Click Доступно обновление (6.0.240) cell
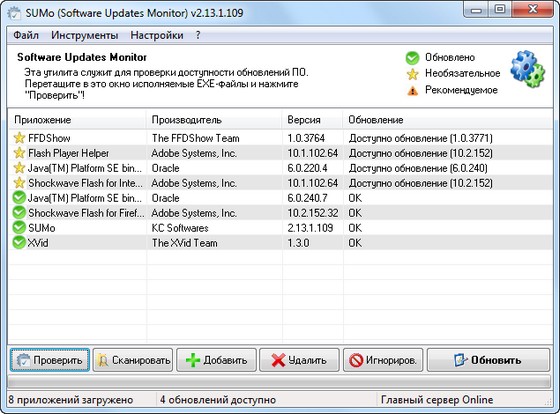The width and height of the screenshot is (560, 414). [418, 168]
